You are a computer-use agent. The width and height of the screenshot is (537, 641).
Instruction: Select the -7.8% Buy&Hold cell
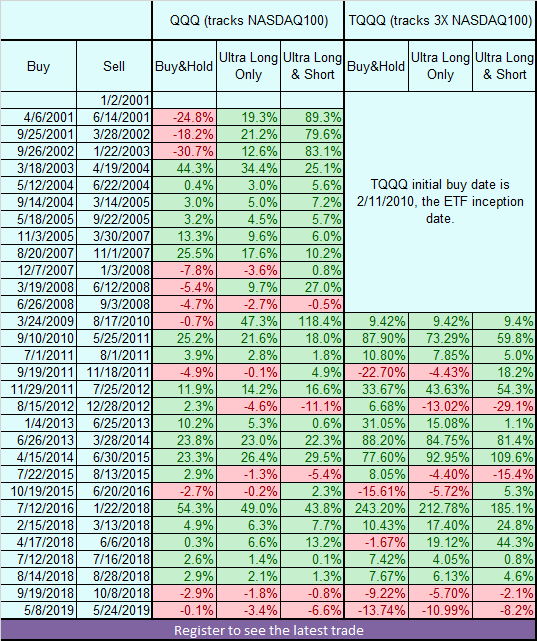(x=184, y=270)
